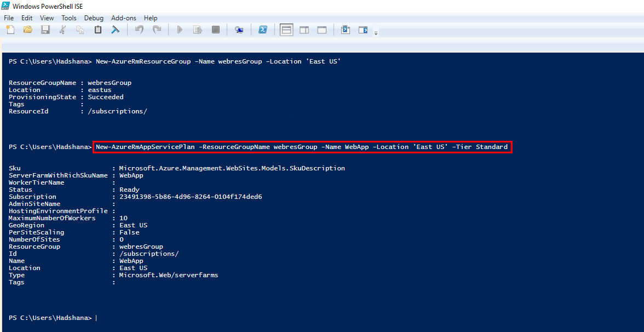Click the GeoRegion 'East US' value
This screenshot has height=332, width=644.
coord(133,225)
